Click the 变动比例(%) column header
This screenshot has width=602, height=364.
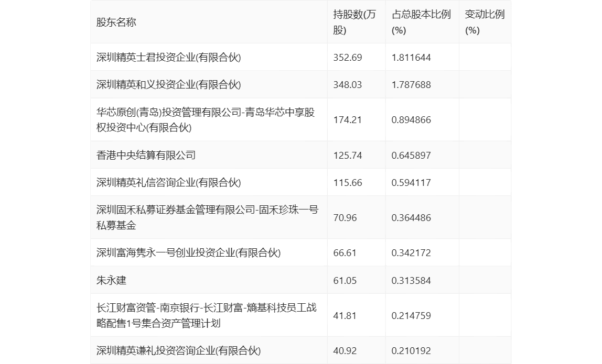click(485, 22)
